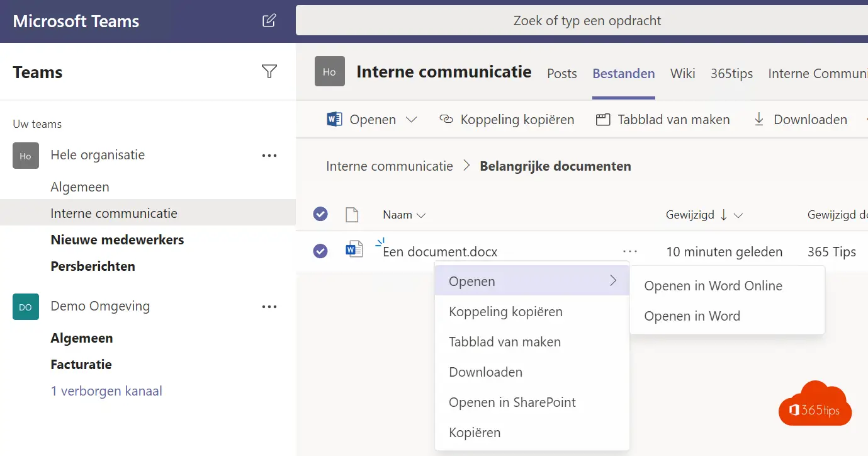Choose Kopiëren in the context menu

coord(532,433)
